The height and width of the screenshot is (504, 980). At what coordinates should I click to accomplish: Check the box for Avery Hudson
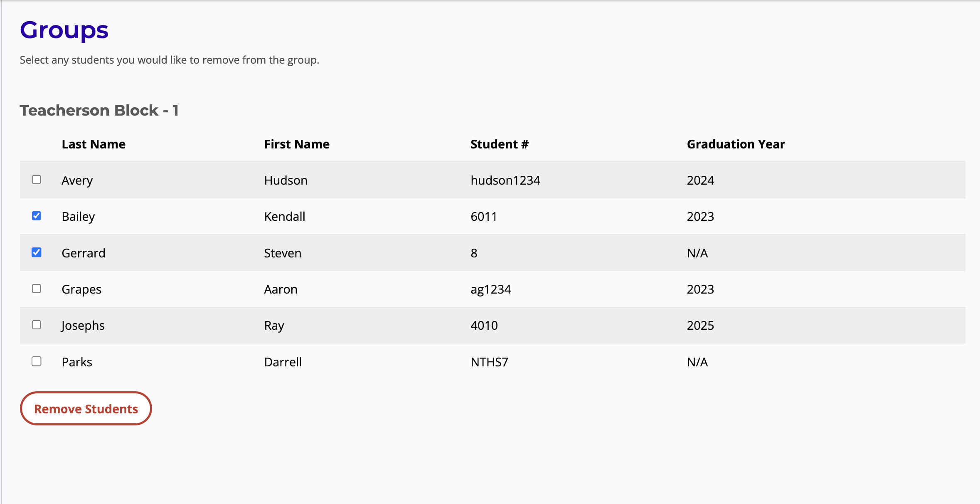(37, 180)
